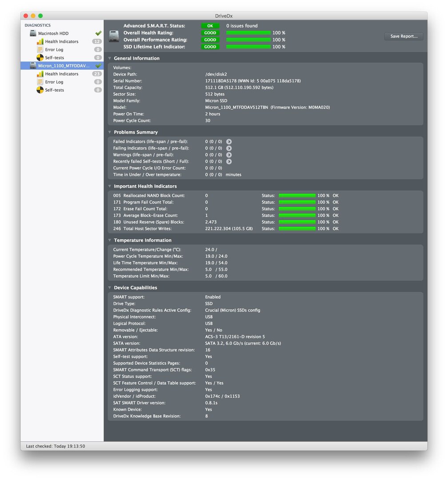Select Micron_1100_MTFDDAV drive in sidebar
The height and width of the screenshot is (480, 448).
pos(62,65)
